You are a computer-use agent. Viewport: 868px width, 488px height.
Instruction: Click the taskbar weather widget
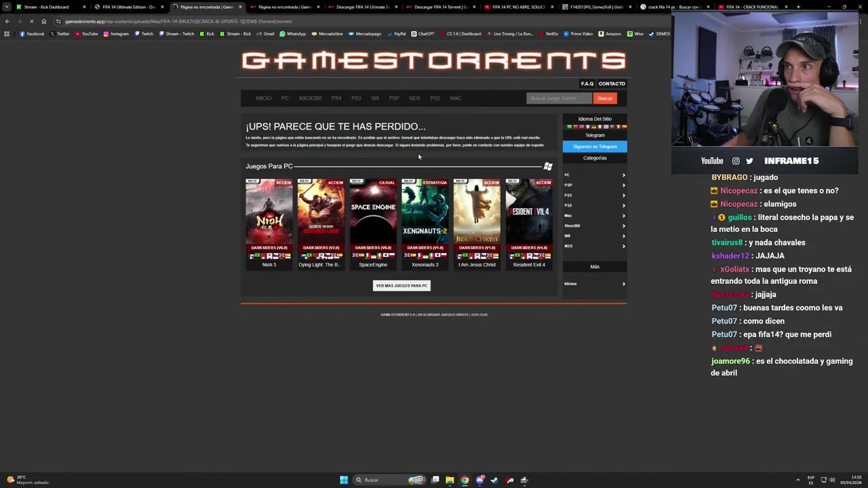[x=27, y=480]
